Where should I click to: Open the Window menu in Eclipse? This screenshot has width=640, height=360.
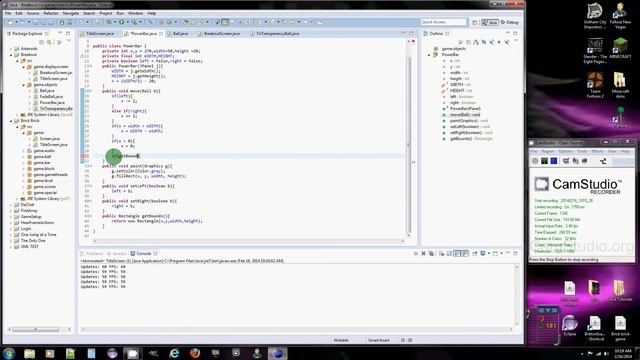pyautogui.click(x=136, y=13)
